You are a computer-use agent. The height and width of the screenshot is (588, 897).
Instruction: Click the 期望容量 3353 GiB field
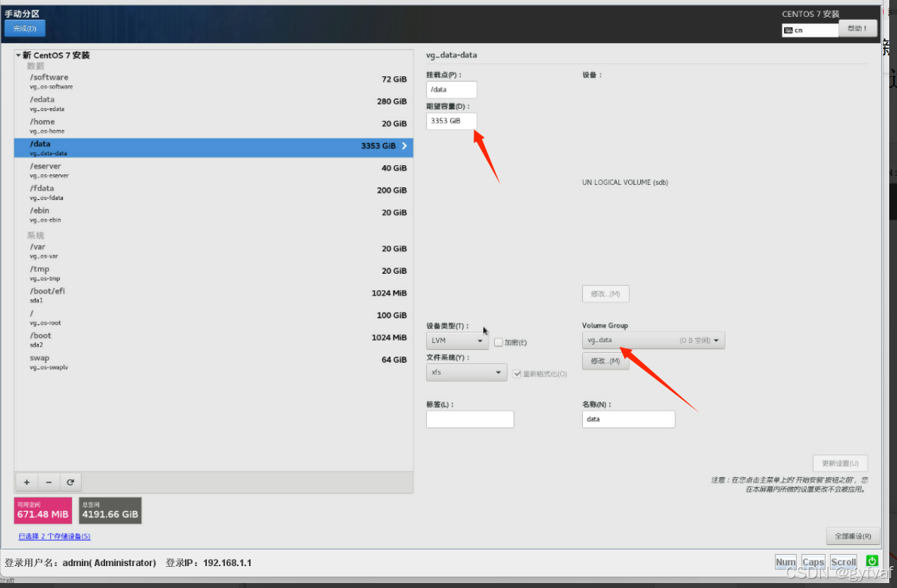point(452,121)
